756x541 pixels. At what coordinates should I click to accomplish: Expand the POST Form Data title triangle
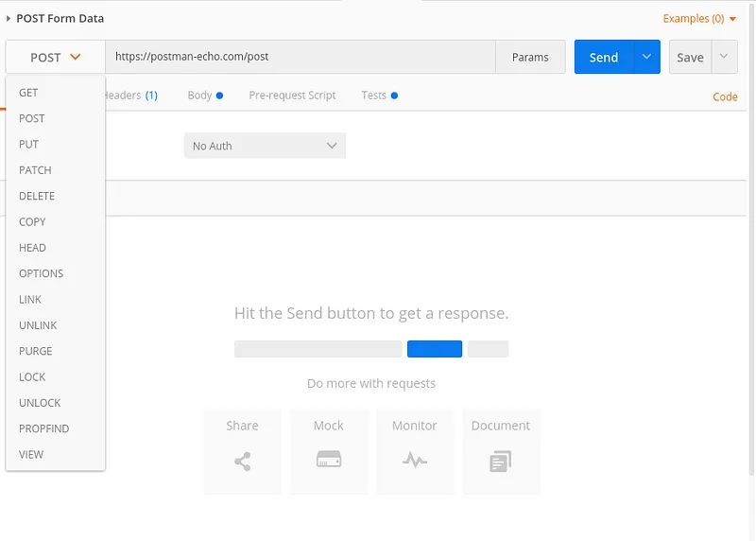pos(9,18)
